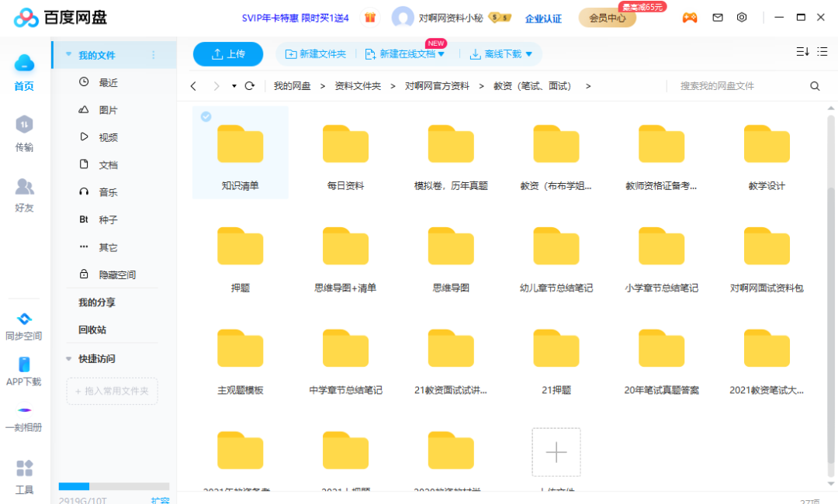The width and height of the screenshot is (838, 504).
Task: Click the 会员中心 button
Action: click(x=607, y=18)
